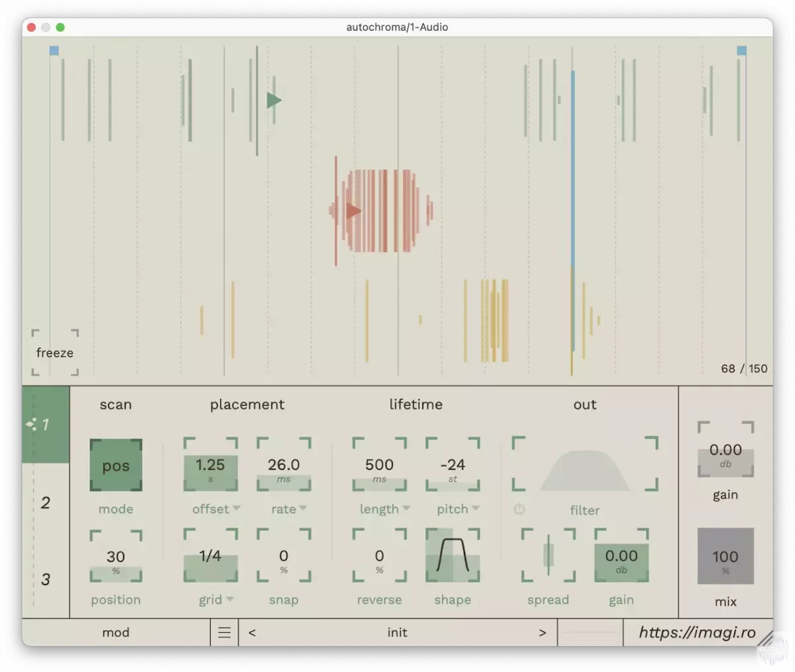The height and width of the screenshot is (672, 795).
Task: Click the length 500 ms control
Action: pos(380,465)
